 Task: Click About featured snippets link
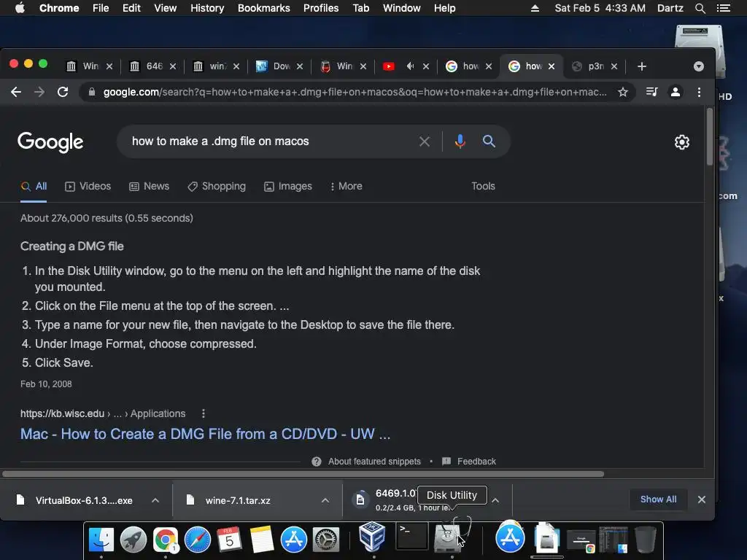pos(374,462)
